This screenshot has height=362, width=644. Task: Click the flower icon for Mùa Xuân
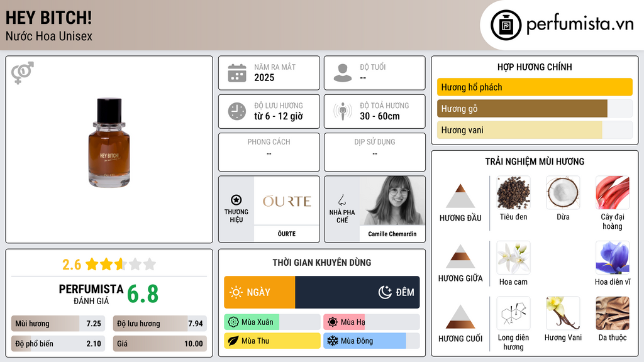point(233,322)
